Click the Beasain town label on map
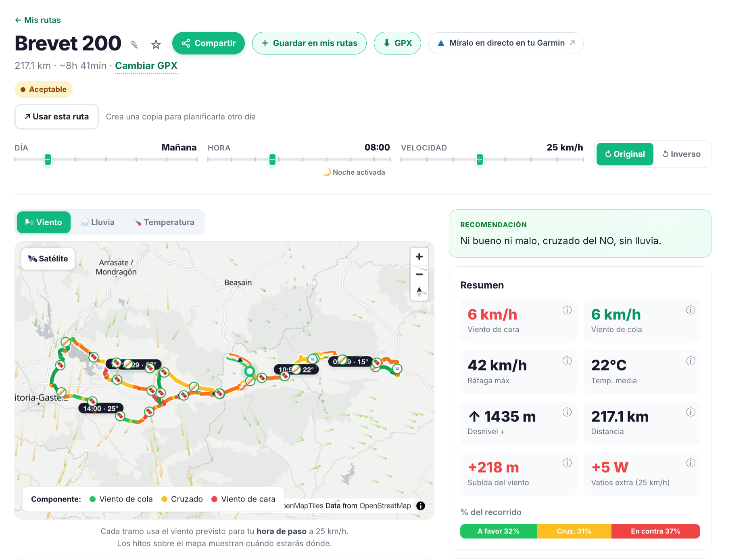The width and height of the screenshot is (747, 560). pyautogui.click(x=238, y=283)
